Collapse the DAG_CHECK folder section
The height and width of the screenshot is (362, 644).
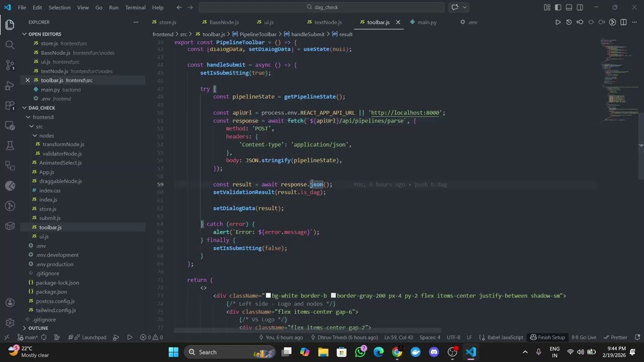point(42,108)
